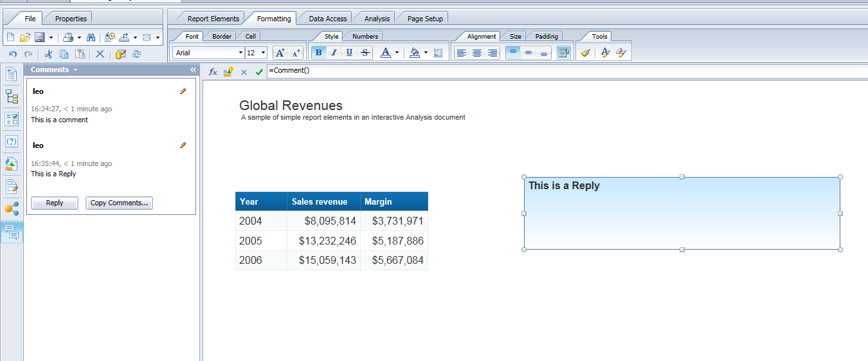Viewport: 868px width, 361px height.
Task: Open the Save options dropdown arrow
Action: [51, 38]
